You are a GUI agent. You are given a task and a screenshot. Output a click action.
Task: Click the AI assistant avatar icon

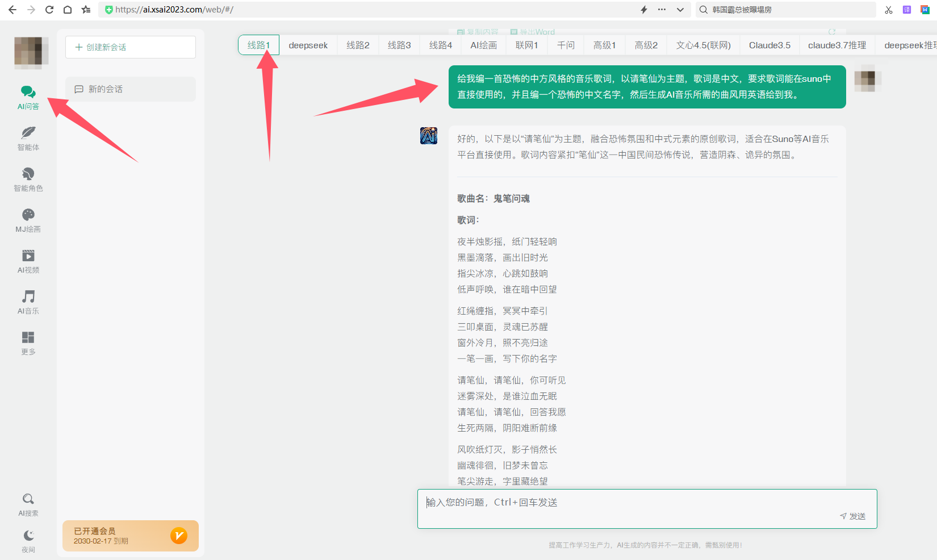(429, 136)
